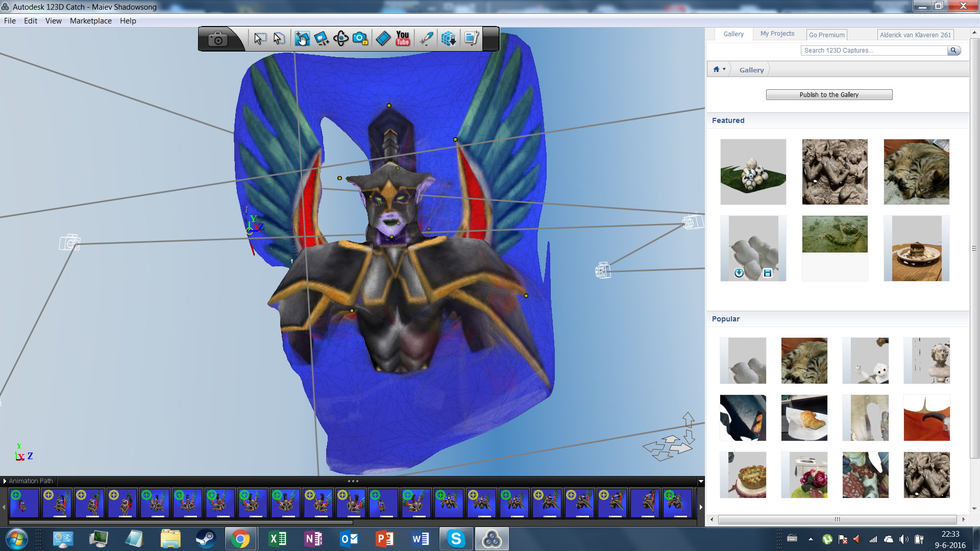This screenshot has width=980, height=551.
Task: Click the camera icon at middle-right of model
Action: point(603,270)
